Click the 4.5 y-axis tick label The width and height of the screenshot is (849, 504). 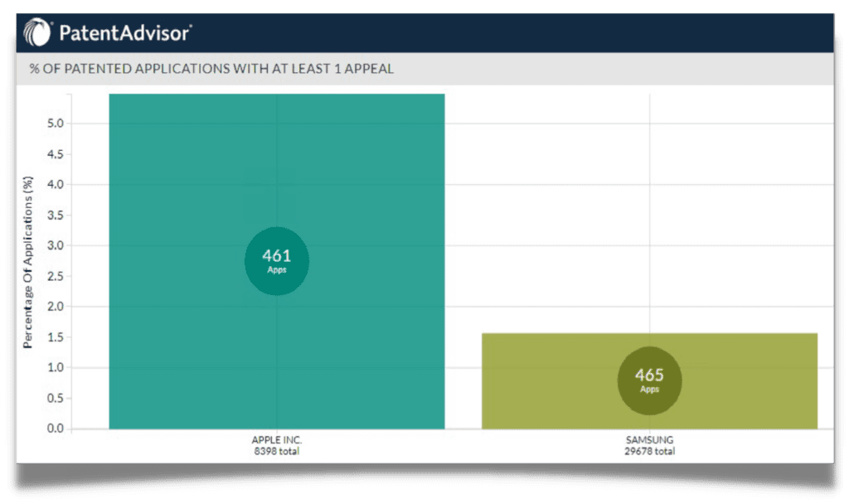coord(56,154)
